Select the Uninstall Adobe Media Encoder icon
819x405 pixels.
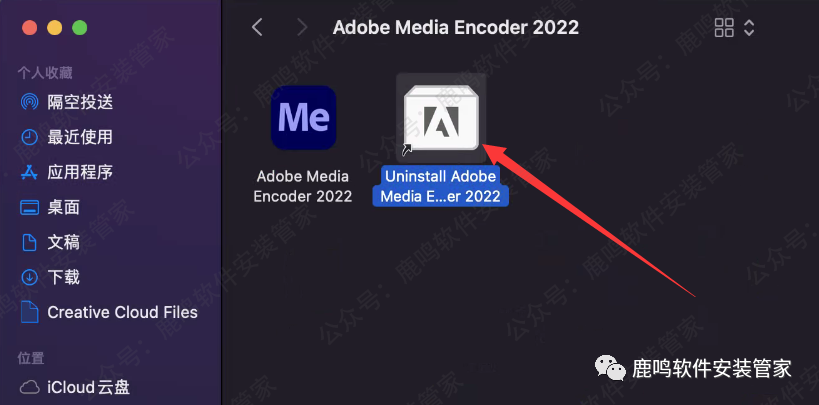(x=441, y=118)
